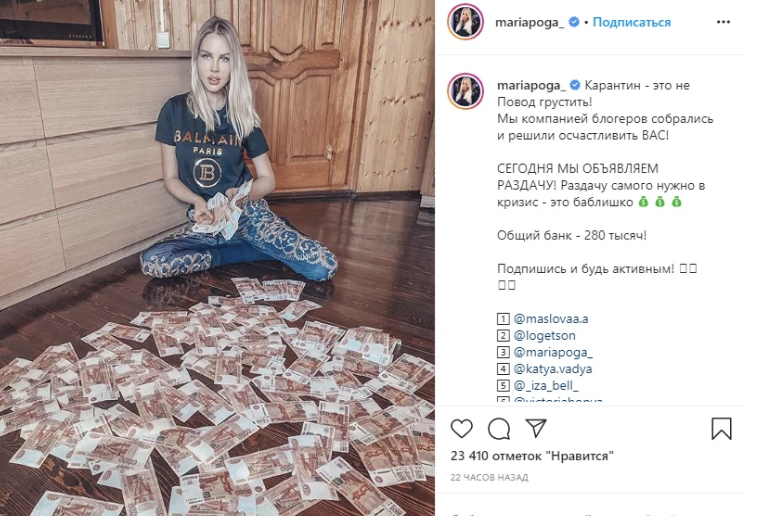Share the post via paper plane icon
Viewport: 759px width, 516px height.
pyautogui.click(x=536, y=428)
